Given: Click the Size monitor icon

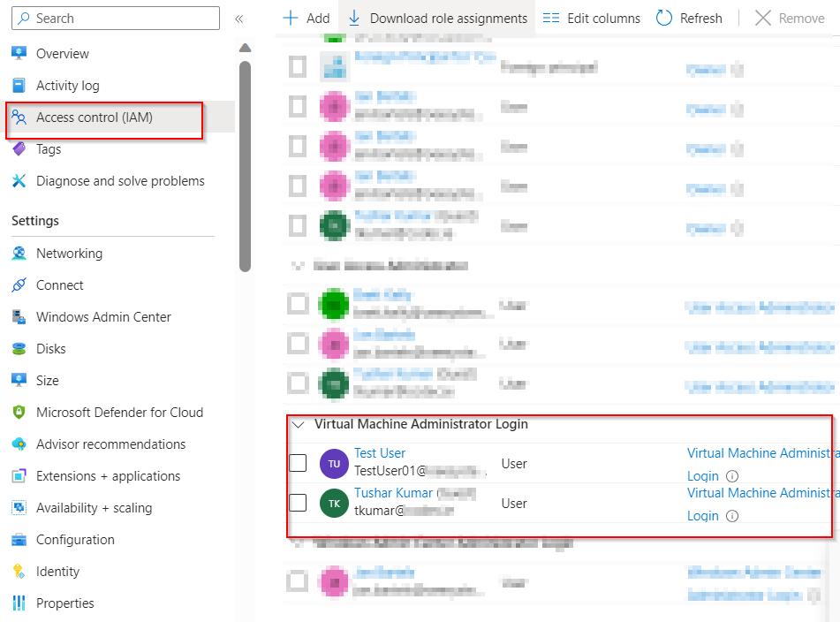Looking at the screenshot, I should [19, 381].
